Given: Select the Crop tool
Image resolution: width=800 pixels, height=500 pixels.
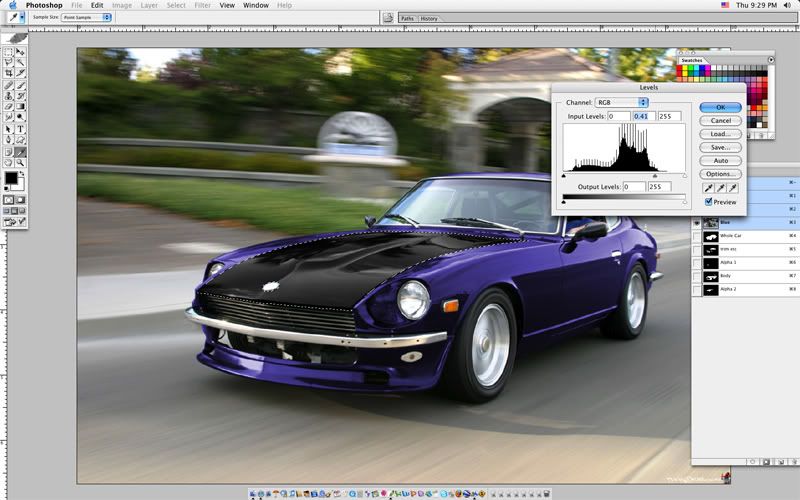Looking at the screenshot, I should coord(9,73).
